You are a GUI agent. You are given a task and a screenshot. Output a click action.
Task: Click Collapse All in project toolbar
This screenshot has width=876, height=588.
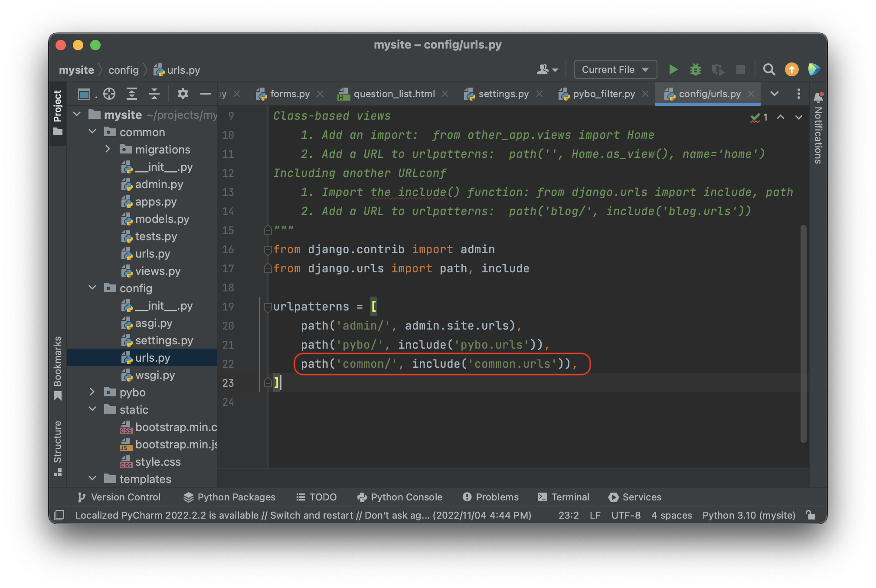(154, 94)
